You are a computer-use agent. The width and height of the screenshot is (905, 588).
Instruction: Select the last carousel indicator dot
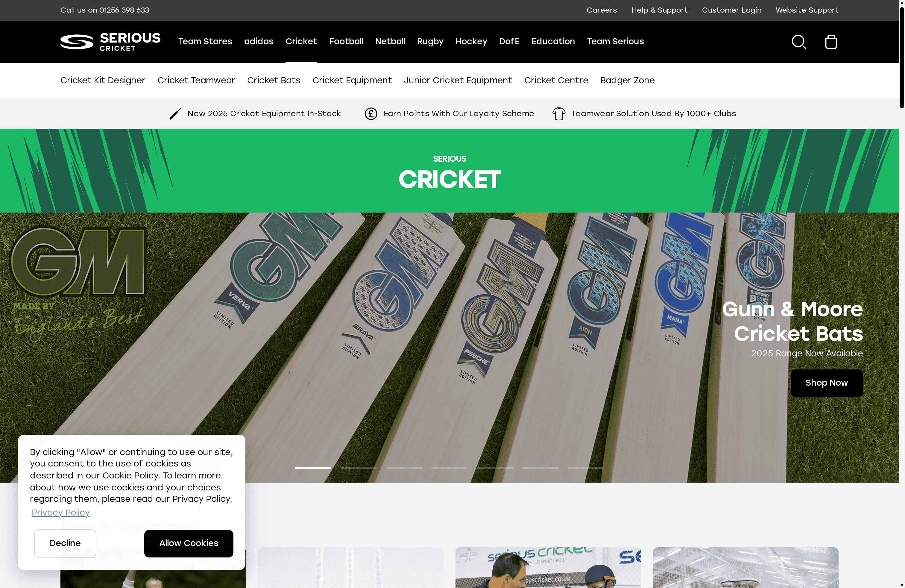point(586,468)
